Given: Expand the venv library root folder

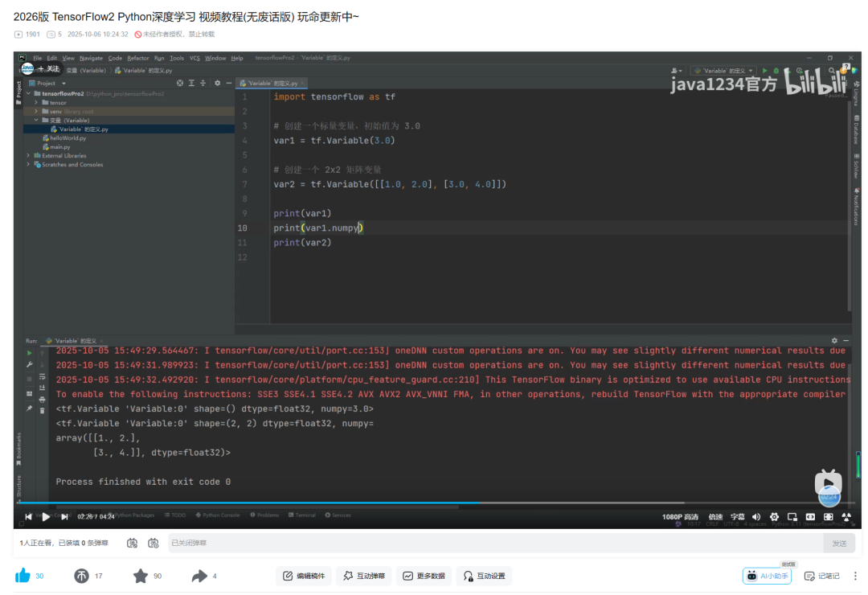Looking at the screenshot, I should 36,111.
